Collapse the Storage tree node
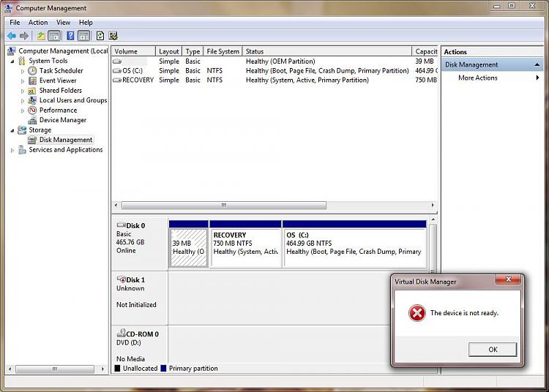 pyautogui.click(x=12, y=130)
